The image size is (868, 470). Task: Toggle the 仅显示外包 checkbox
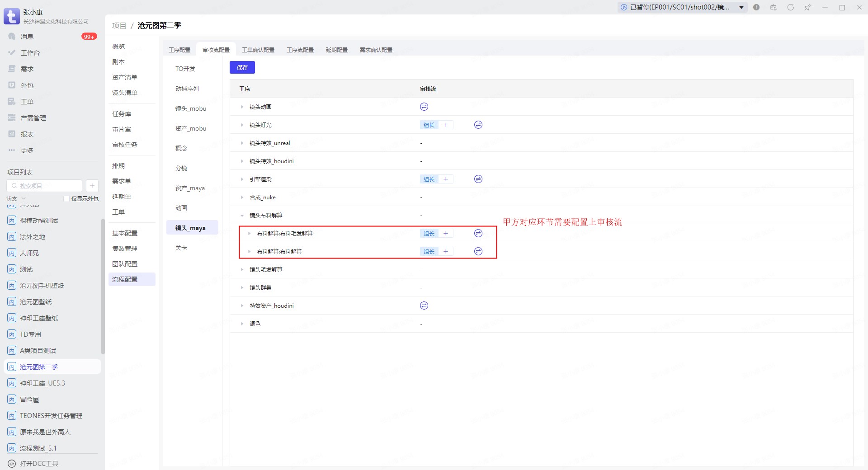click(66, 199)
